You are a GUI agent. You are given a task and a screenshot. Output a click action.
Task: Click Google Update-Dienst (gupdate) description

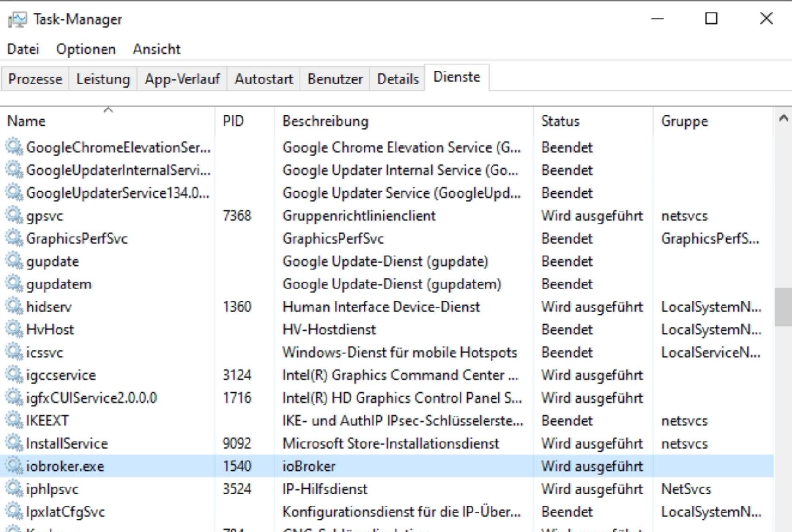click(x=385, y=261)
